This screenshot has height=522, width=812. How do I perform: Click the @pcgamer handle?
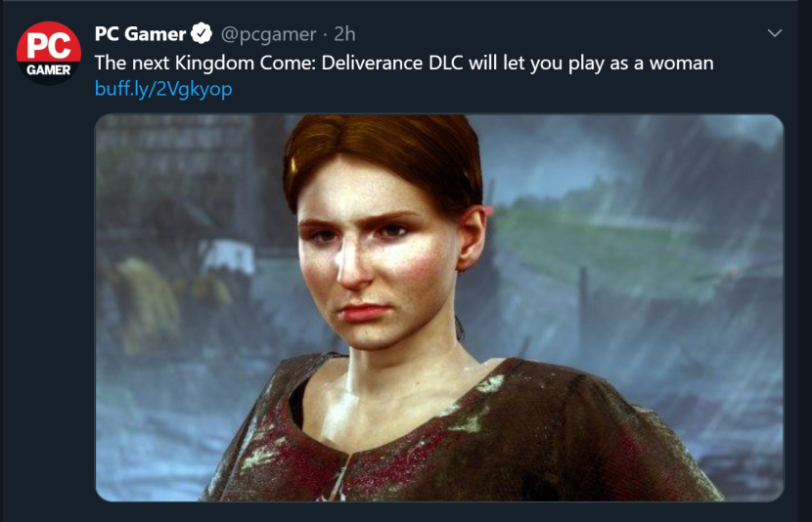268,34
